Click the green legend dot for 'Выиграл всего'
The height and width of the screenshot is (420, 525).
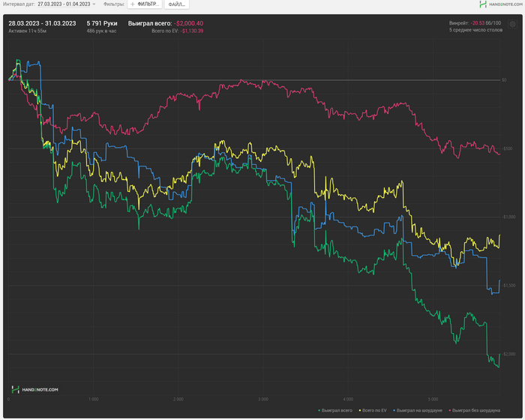(x=319, y=411)
